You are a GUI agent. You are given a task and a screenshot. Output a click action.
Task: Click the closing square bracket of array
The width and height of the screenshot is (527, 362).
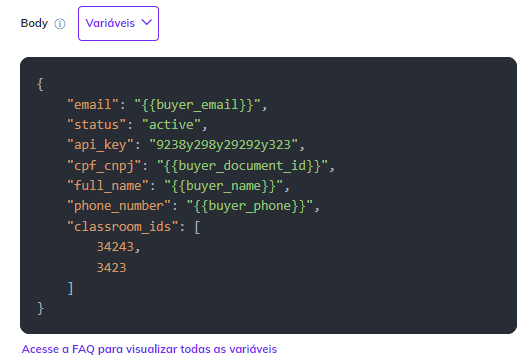tap(70, 288)
